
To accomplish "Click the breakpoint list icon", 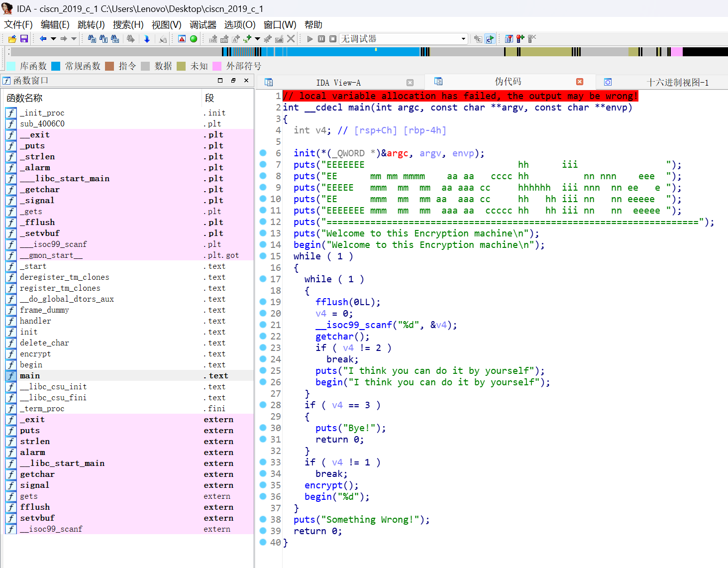I will [x=509, y=39].
